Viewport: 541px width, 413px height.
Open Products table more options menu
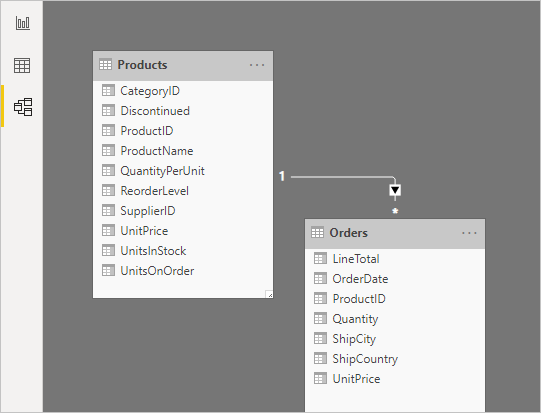pyautogui.click(x=257, y=65)
